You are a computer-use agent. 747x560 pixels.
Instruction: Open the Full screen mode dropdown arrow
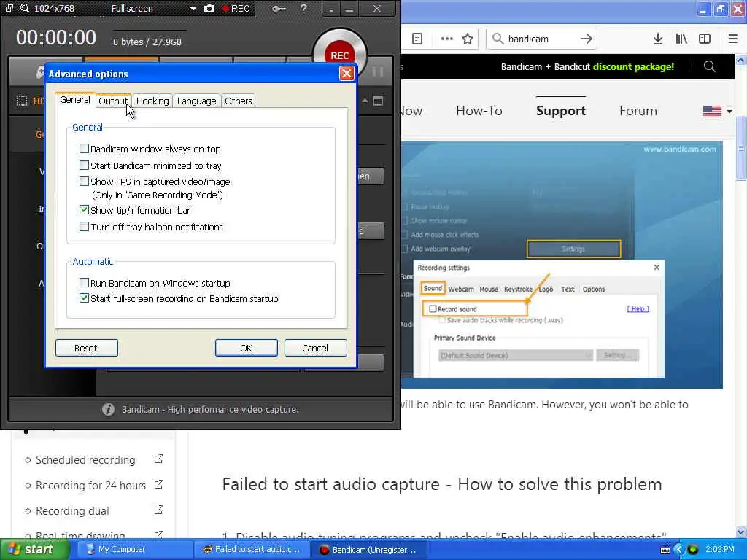pos(193,9)
